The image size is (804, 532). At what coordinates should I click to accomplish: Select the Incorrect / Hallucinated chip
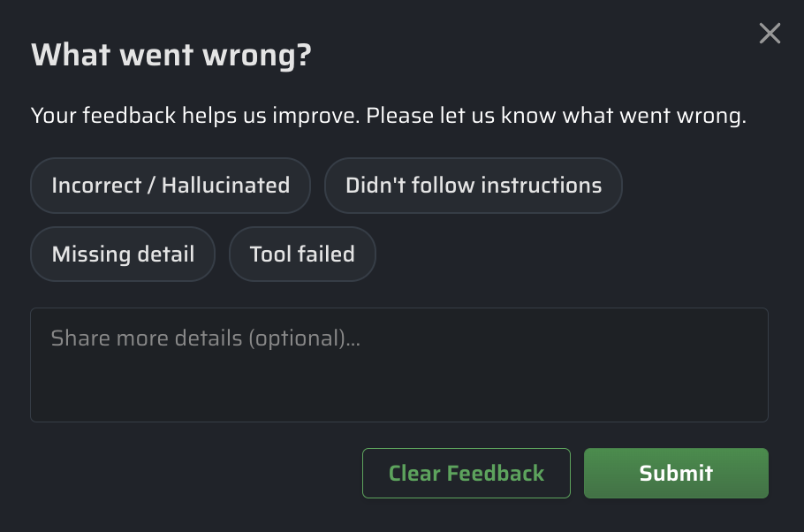click(171, 186)
